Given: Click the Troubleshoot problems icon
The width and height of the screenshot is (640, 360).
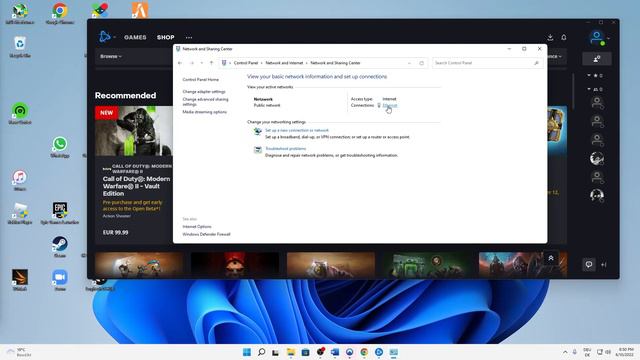Looking at the screenshot, I should [x=258, y=150].
